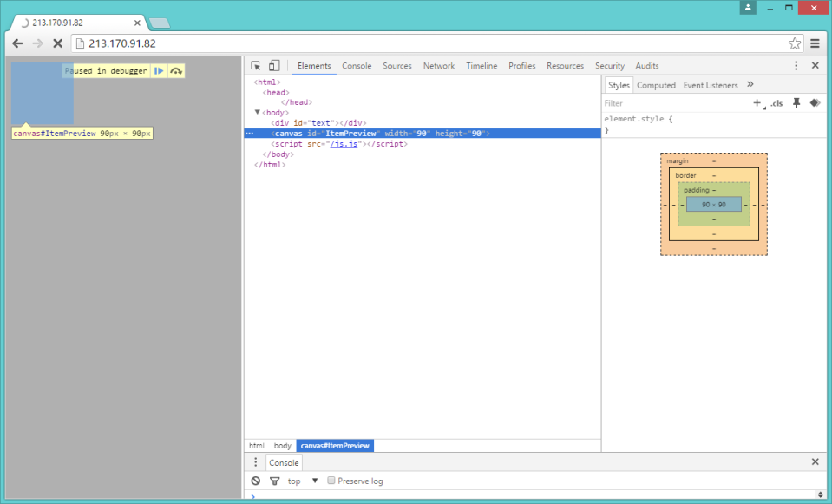Clear the console with the ban icon
This screenshot has width=832, height=504.
pyautogui.click(x=256, y=481)
